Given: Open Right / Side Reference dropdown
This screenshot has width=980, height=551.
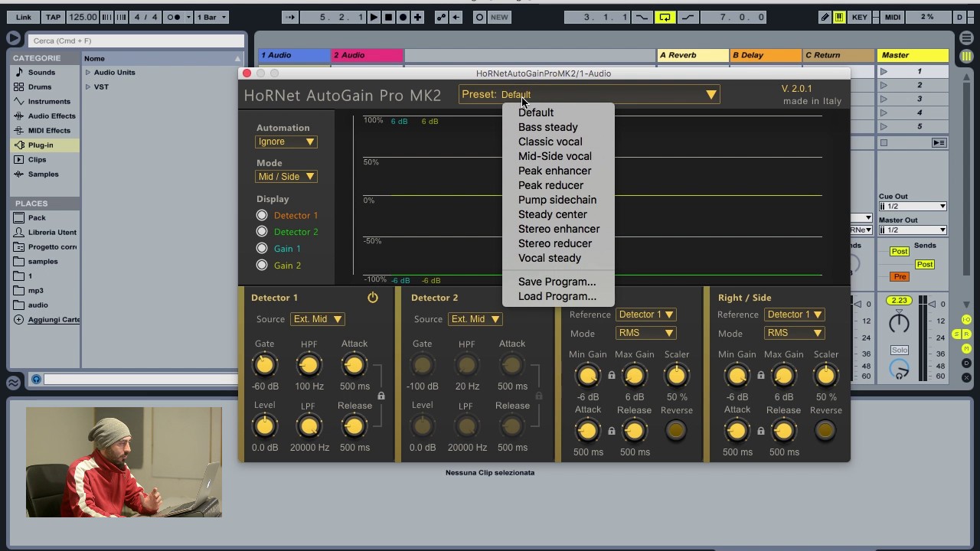Looking at the screenshot, I should [x=795, y=315].
